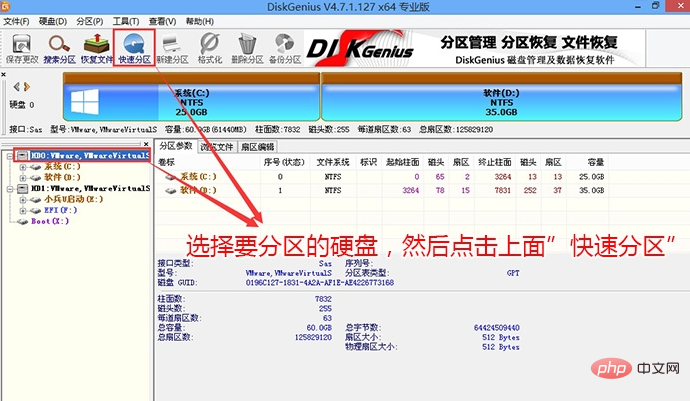Switch to the 浏览文件 tab
The width and height of the screenshot is (690, 401).
click(x=217, y=147)
